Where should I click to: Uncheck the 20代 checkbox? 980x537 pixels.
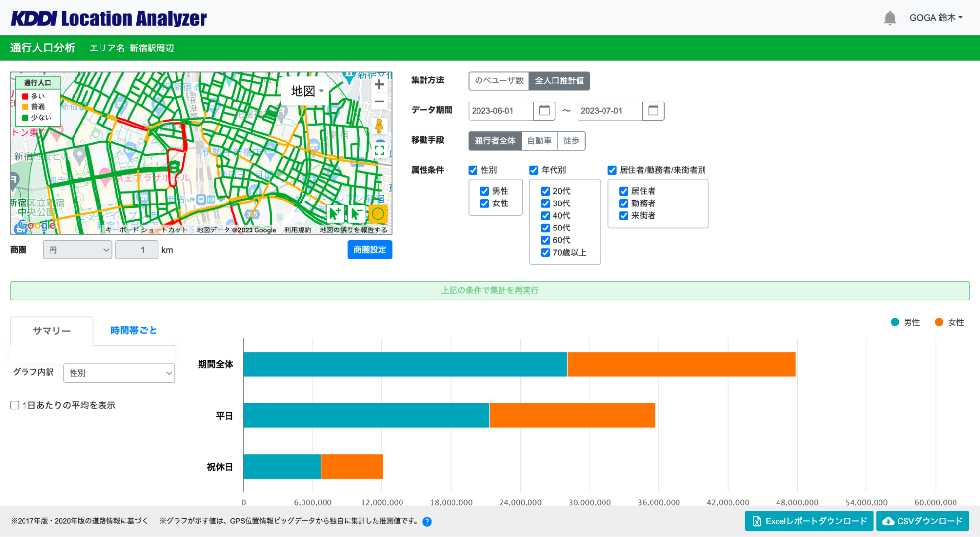(x=545, y=191)
